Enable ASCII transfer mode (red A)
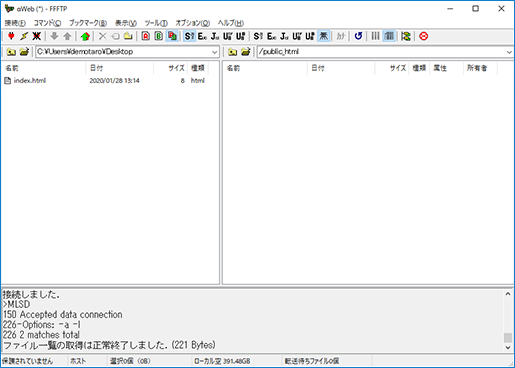The image size is (515, 368). tap(146, 36)
